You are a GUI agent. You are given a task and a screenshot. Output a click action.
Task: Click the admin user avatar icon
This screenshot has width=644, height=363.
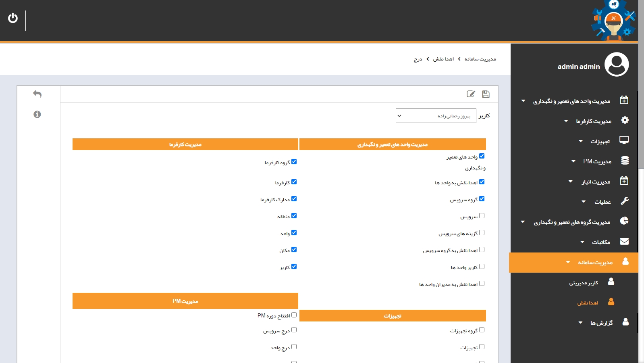(x=617, y=65)
